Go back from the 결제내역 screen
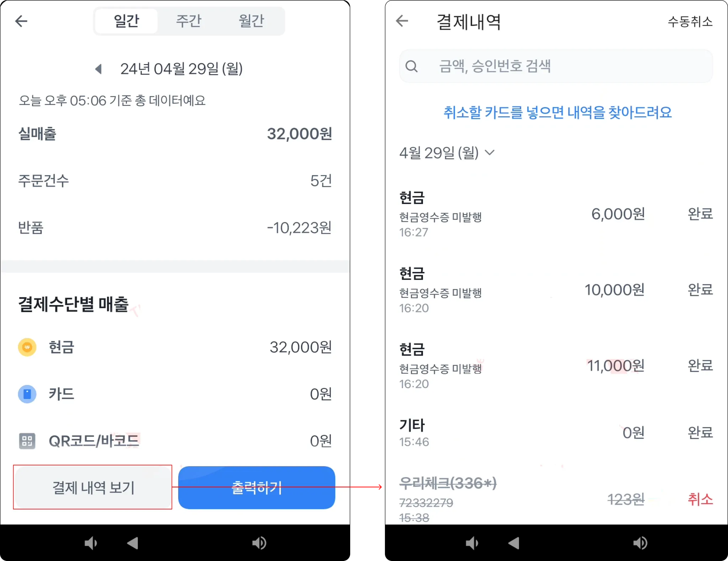728x561 pixels. [402, 21]
